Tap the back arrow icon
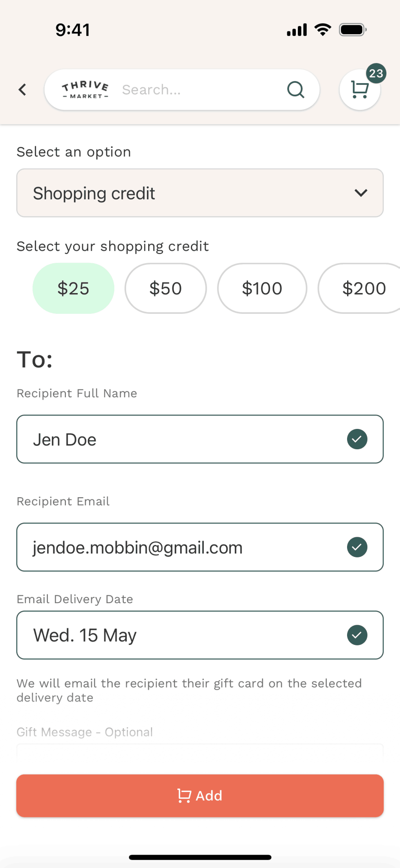Image resolution: width=400 pixels, height=868 pixels. [x=22, y=90]
